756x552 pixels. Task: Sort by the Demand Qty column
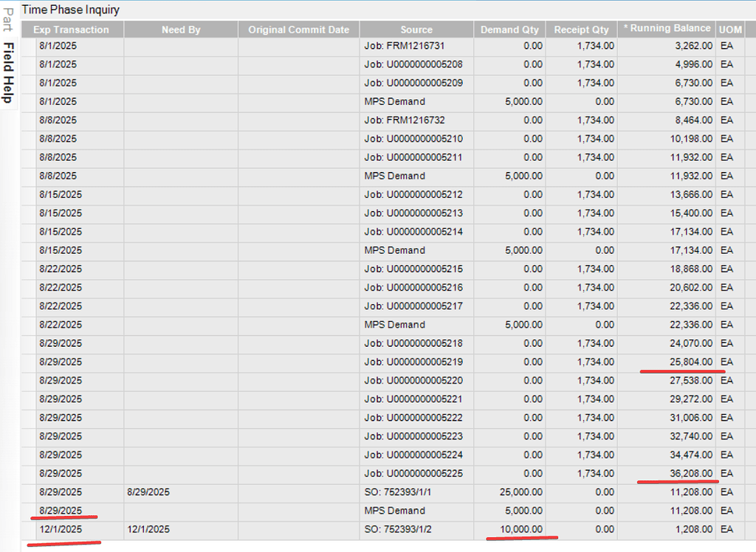point(509,29)
